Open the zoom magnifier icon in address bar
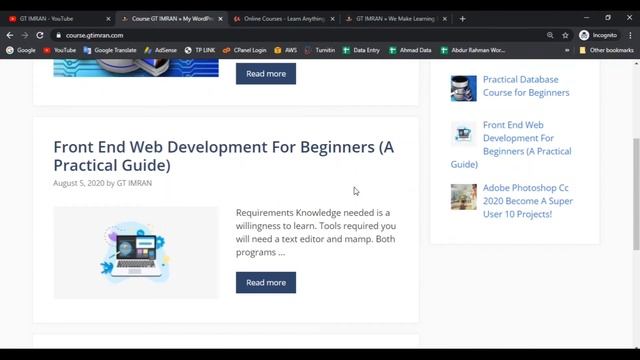640x360 pixels. pos(550,36)
